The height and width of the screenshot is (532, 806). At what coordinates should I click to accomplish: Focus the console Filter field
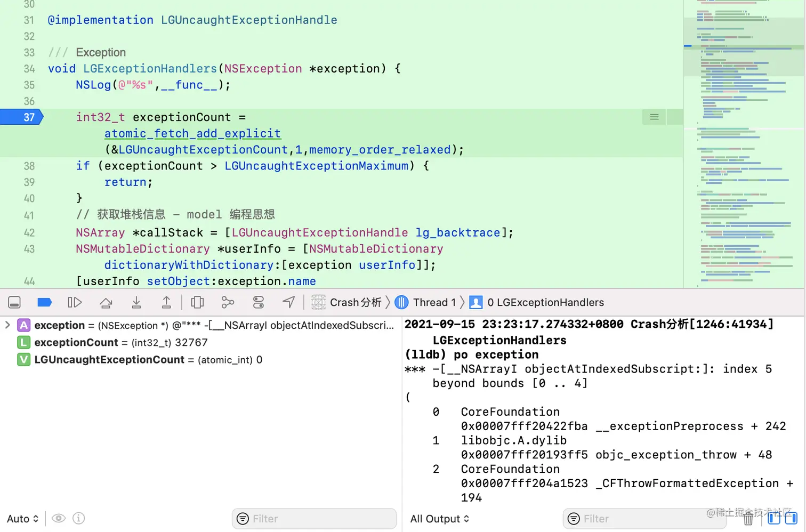pos(644,519)
